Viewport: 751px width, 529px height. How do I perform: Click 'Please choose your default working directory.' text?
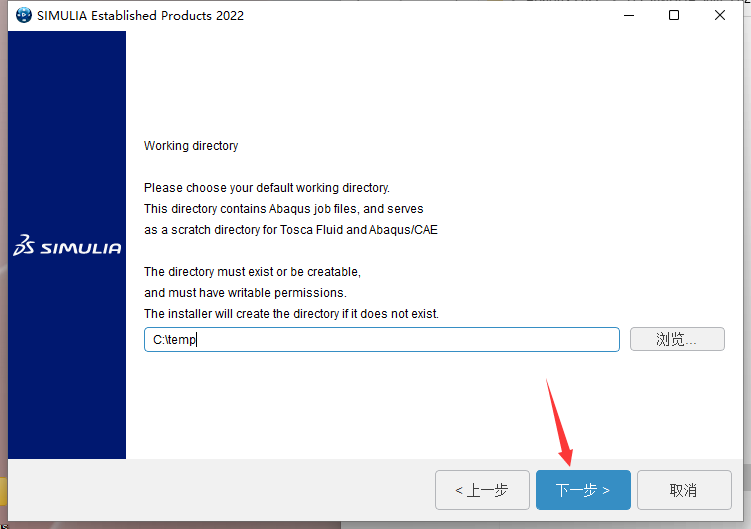click(x=267, y=187)
